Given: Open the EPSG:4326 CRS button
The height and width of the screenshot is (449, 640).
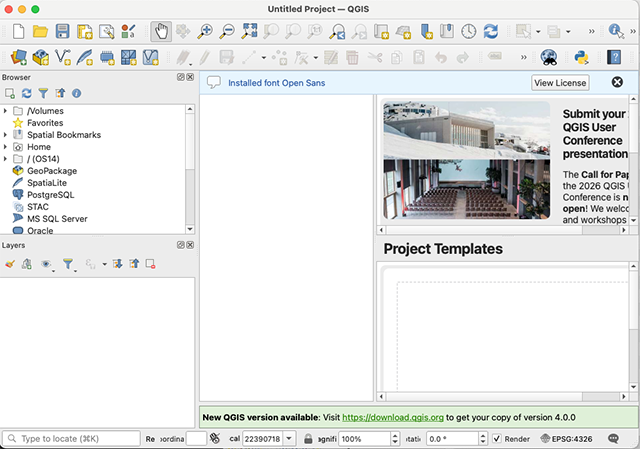Looking at the screenshot, I should click(x=566, y=439).
